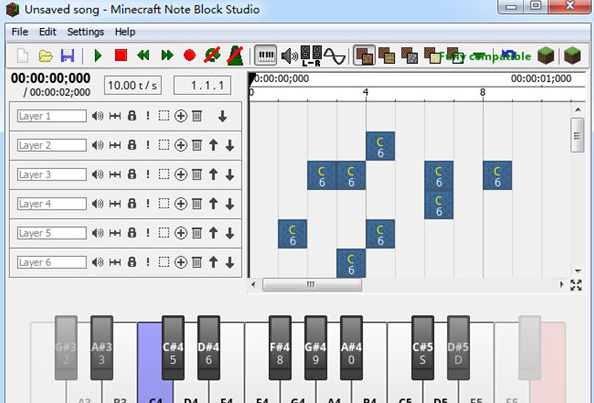The width and height of the screenshot is (594, 403).
Task: Click the horizontal scrollbar thumb under the grid
Action: click(x=312, y=284)
